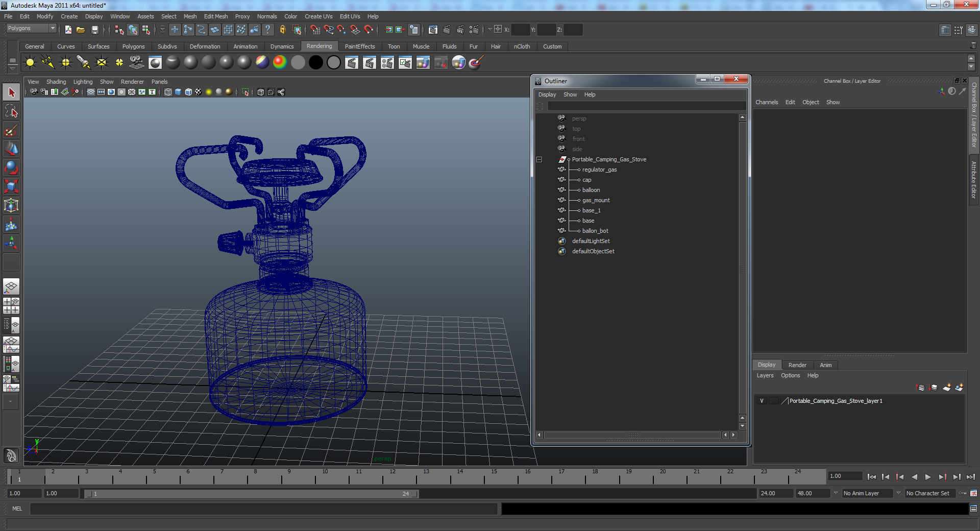Screen dimensions: 980x531
Task: Click the ramp shader colorful sphere icon
Action: [x=280, y=63]
